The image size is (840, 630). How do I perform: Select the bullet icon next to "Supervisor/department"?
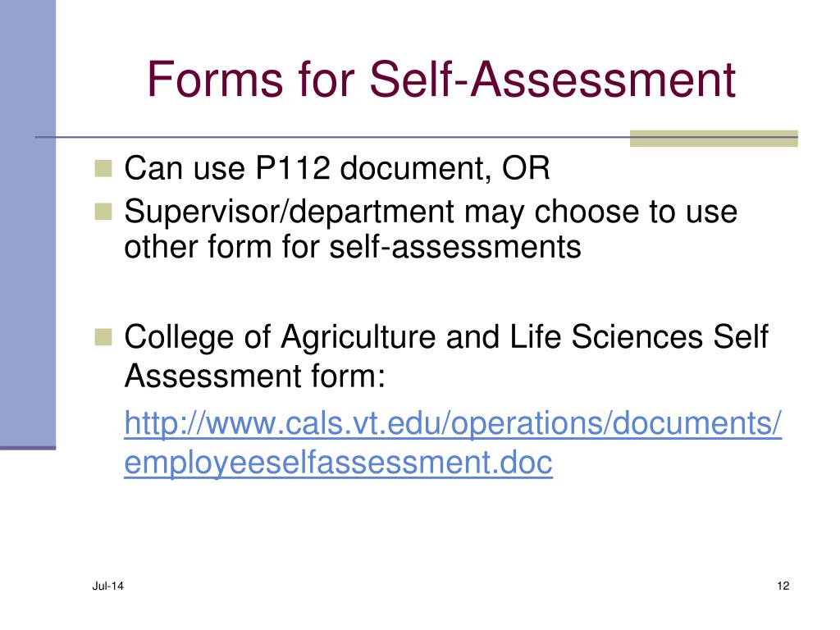(x=103, y=212)
